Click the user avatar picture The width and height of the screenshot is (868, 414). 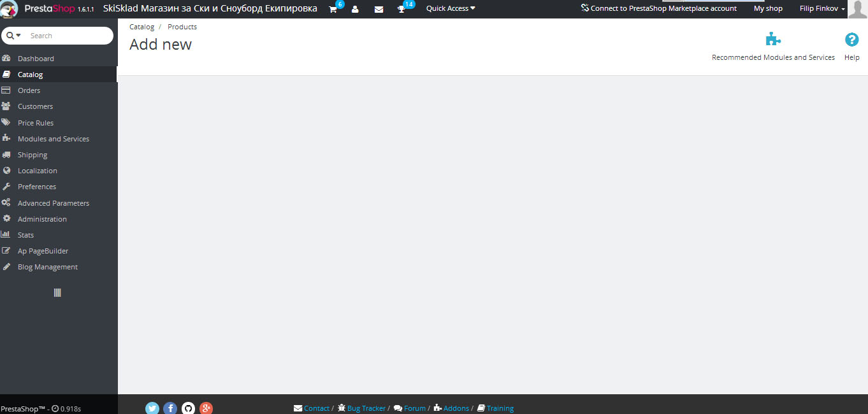(858, 9)
